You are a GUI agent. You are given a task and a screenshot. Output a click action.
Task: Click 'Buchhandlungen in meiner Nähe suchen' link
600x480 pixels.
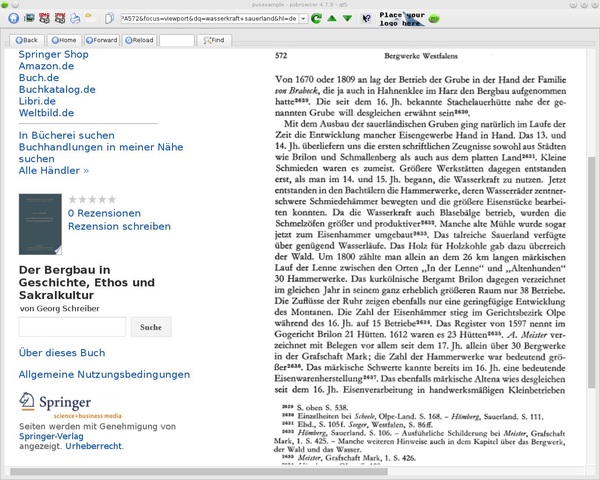101,153
